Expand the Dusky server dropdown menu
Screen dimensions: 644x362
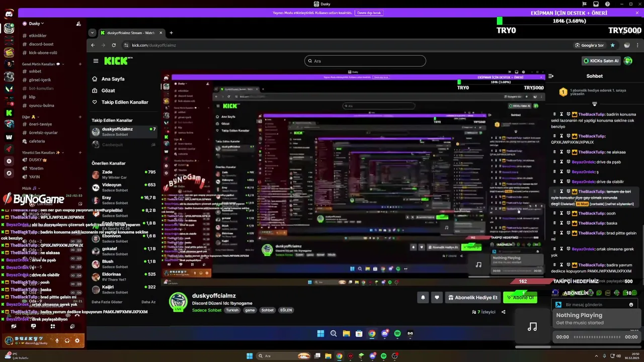tap(36, 24)
